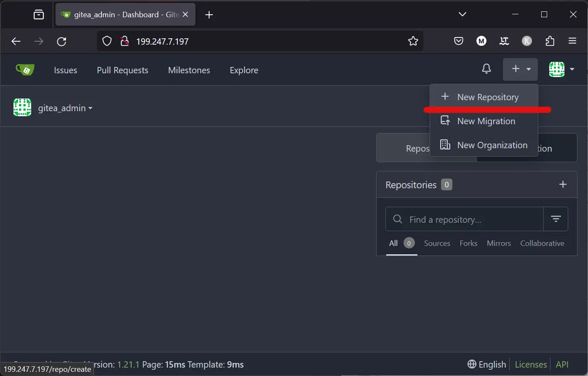This screenshot has height=376, width=588.
Task: Open the user avatar menu in navbar
Action: (562, 69)
